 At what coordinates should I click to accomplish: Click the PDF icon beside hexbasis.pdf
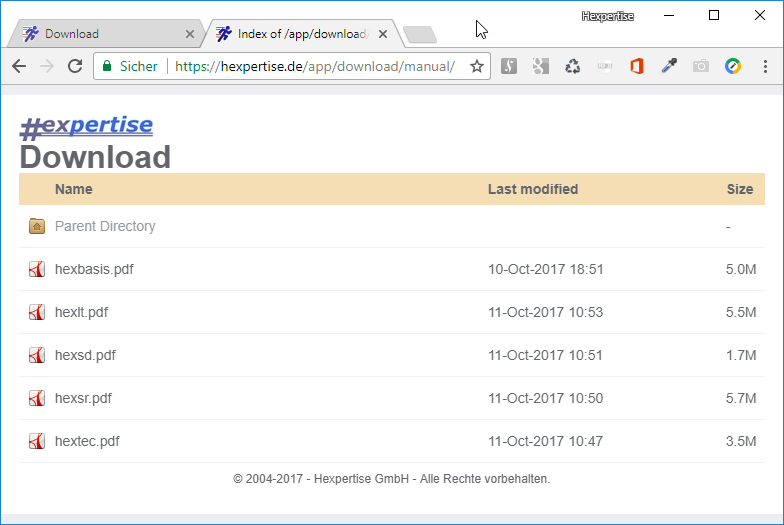tap(37, 269)
